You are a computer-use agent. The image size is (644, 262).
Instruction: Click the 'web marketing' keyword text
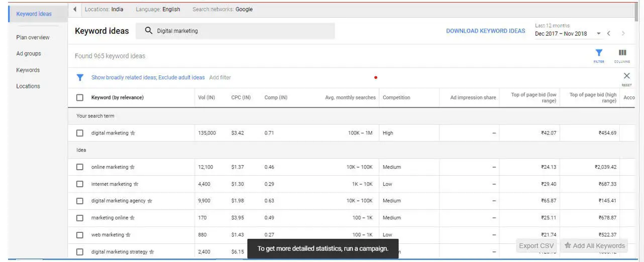(108, 235)
